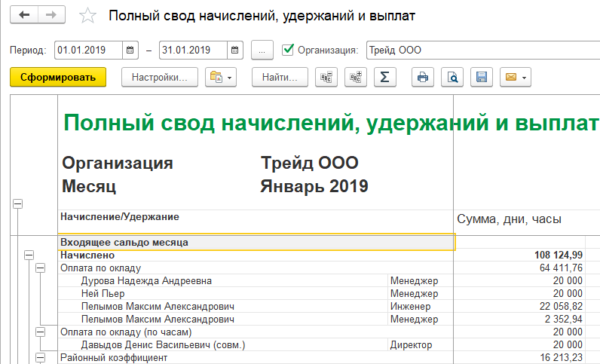
Task: Click the Январь 2019 month value
Action: [x=314, y=187]
